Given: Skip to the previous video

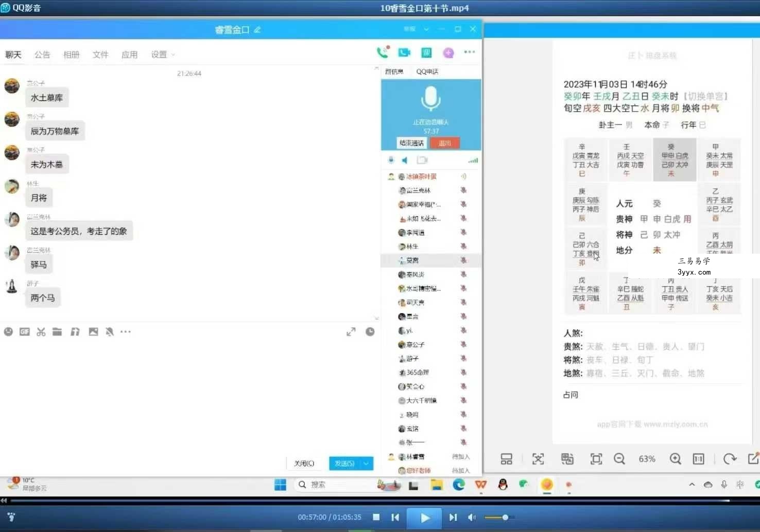Looking at the screenshot, I should 395,517.
